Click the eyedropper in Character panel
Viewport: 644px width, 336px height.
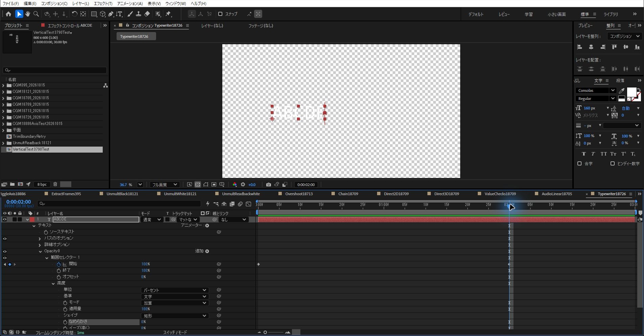(x=622, y=91)
